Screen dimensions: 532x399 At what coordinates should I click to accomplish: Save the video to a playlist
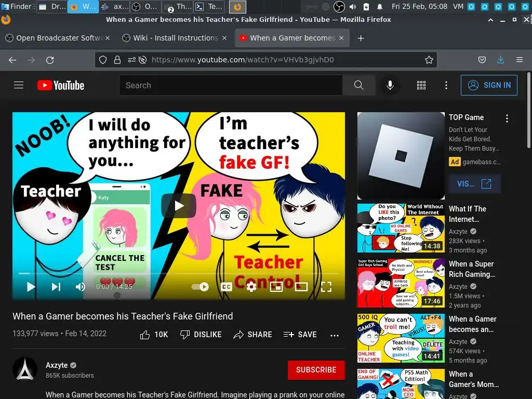click(300, 335)
